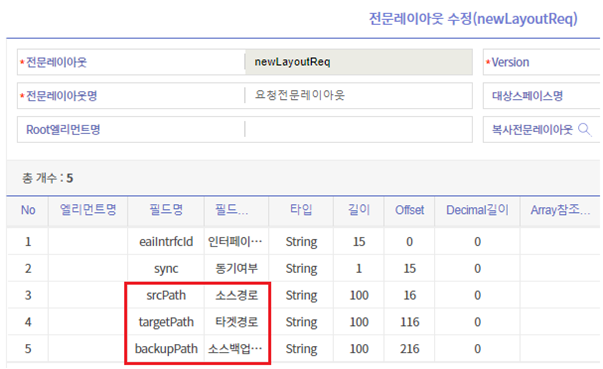Focus the empty Root엘리먼트명 input

(358, 130)
